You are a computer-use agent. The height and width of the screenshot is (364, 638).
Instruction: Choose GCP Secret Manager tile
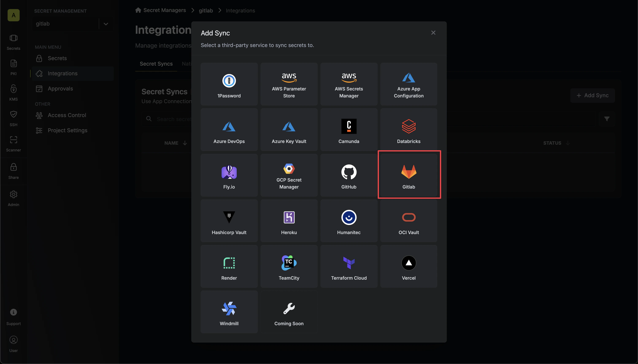coord(289,175)
